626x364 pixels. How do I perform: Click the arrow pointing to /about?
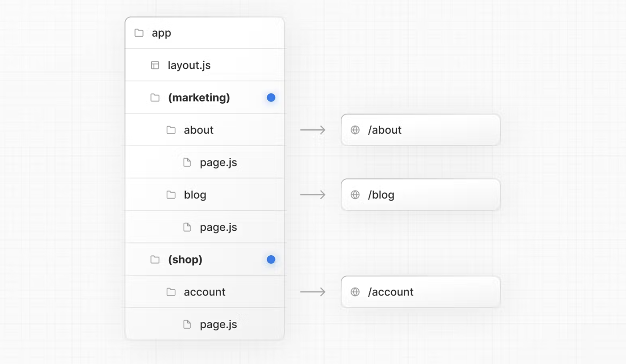pyautogui.click(x=313, y=130)
